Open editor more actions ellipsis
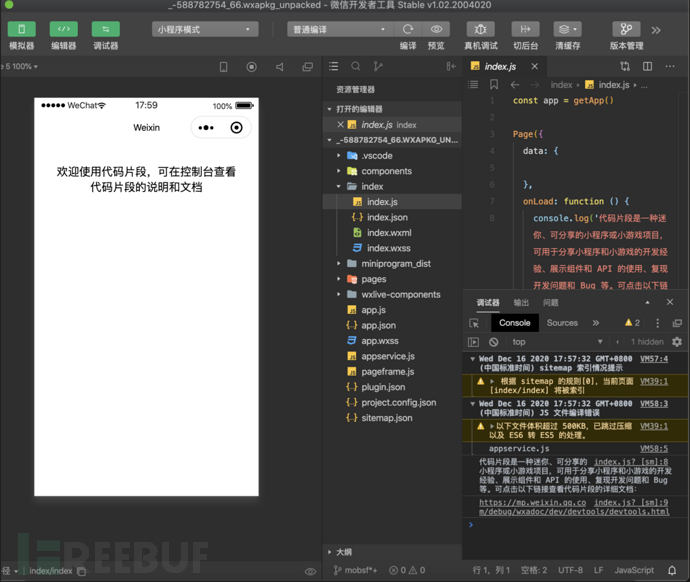This screenshot has width=690, height=582. 670,66
